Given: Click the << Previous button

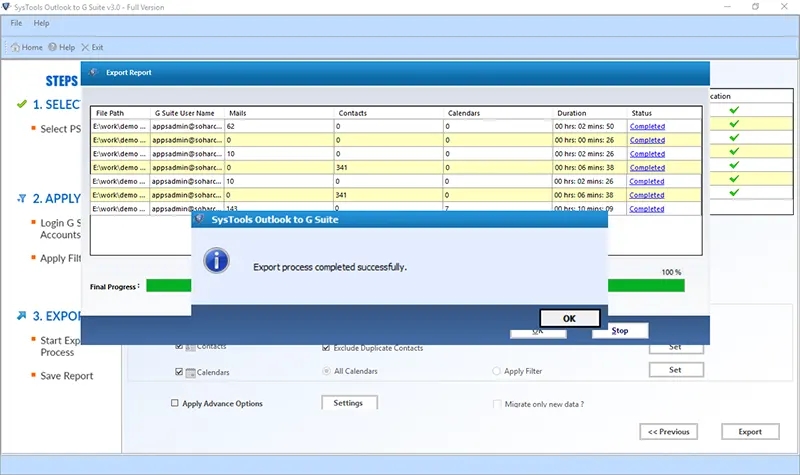Looking at the screenshot, I should coord(668,432).
